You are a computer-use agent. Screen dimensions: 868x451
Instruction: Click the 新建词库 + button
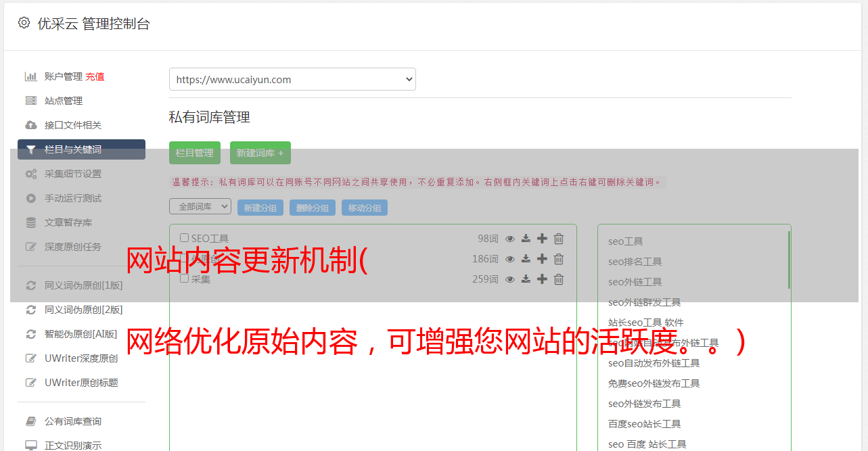click(260, 153)
